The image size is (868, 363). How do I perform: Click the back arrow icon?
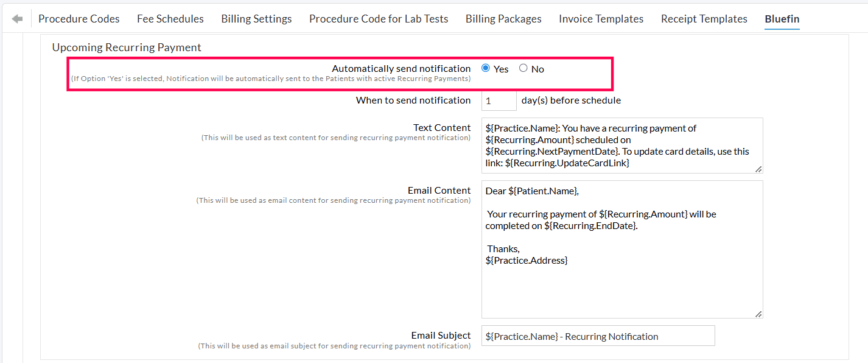[16, 18]
